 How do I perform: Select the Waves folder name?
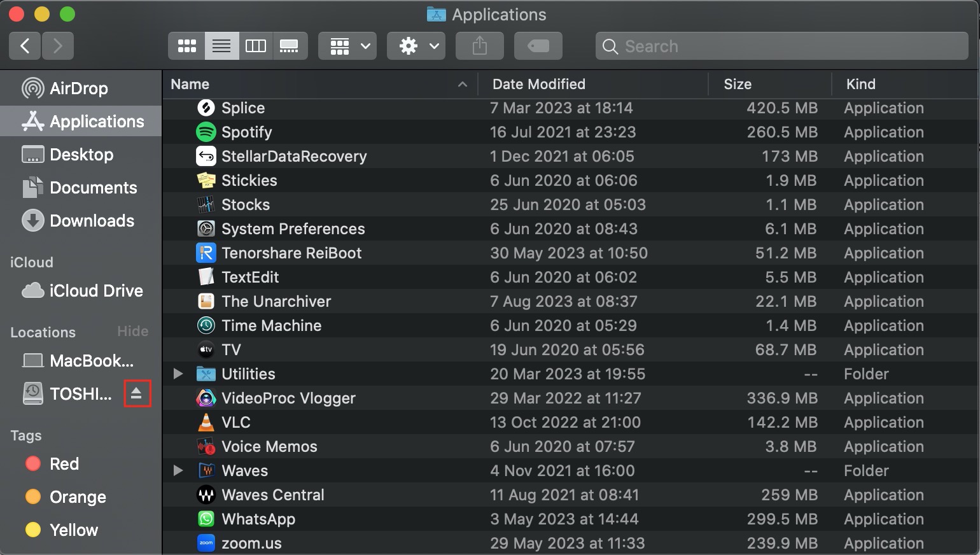click(x=244, y=470)
